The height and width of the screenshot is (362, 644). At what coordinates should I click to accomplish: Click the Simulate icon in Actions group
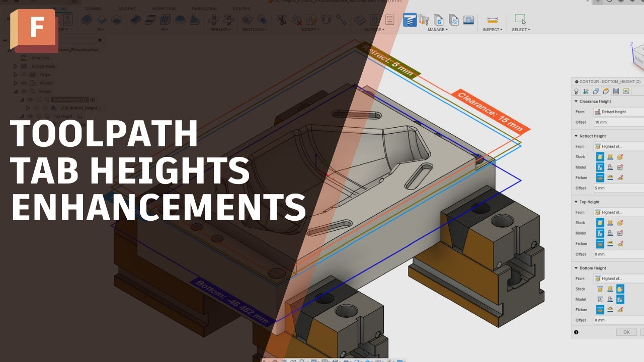pyautogui.click(x=359, y=20)
